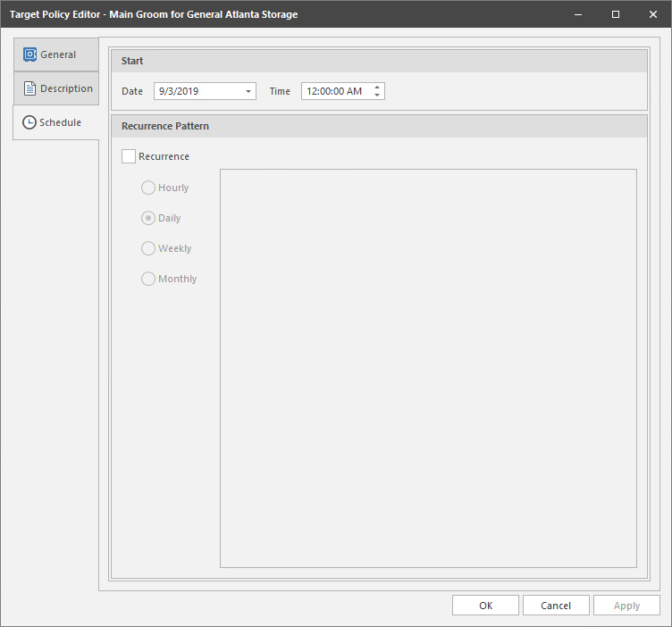
Task: Select the Daily radio button
Action: (x=148, y=218)
